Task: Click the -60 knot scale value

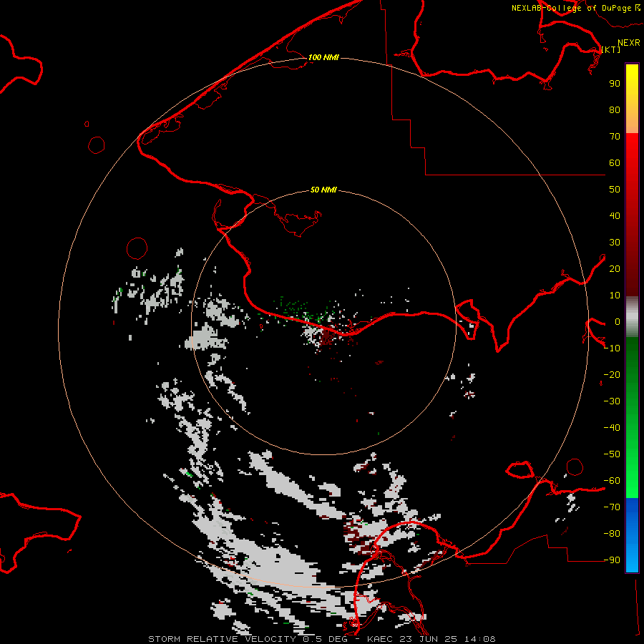Action: [612, 481]
